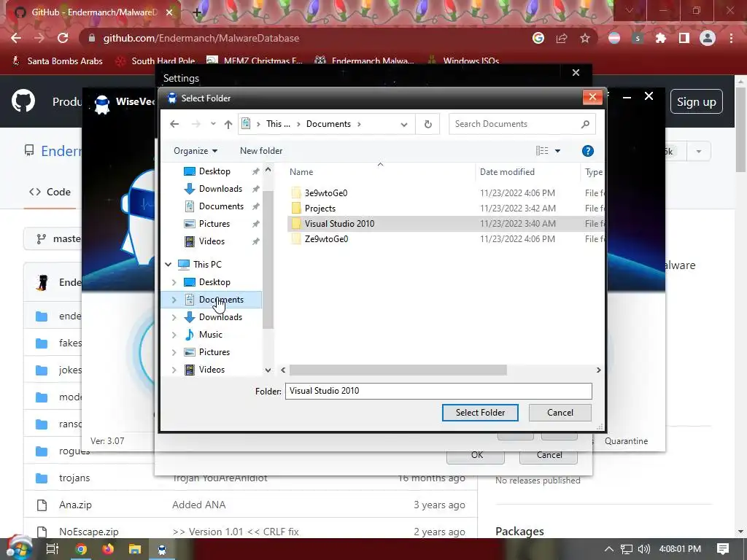Expand Downloads under This PC
This screenshot has width=747, height=560.
click(x=174, y=318)
